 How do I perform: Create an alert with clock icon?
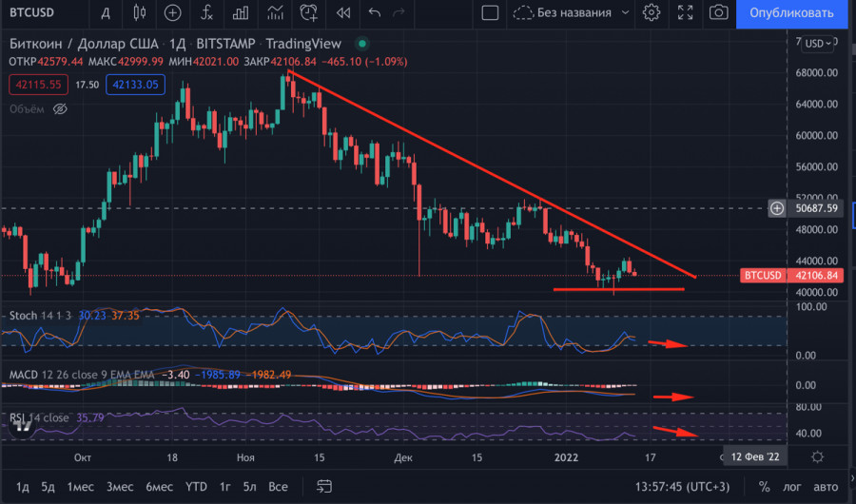tap(308, 12)
